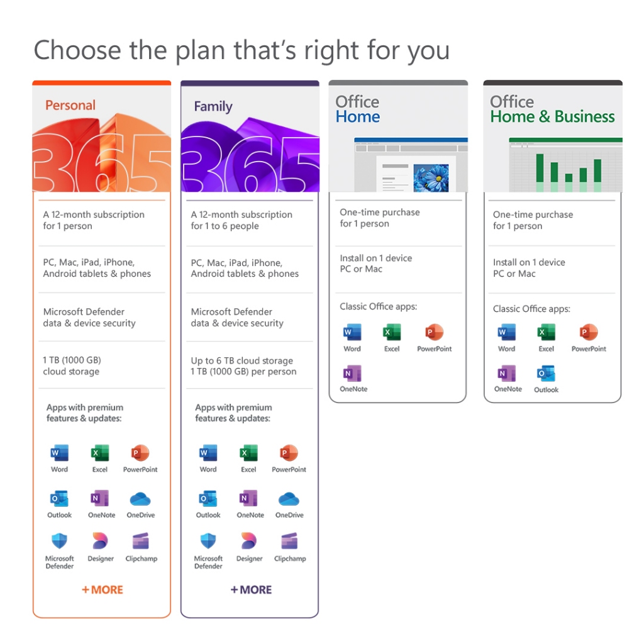Screen dimensions: 644x644
Task: Expand the purple +MORE link in Family
Action: (x=251, y=590)
